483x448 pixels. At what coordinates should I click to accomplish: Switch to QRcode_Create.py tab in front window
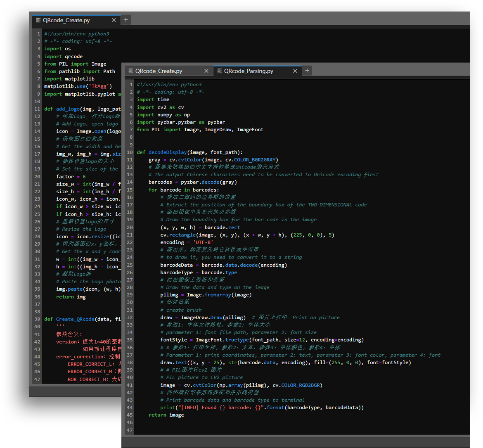coord(168,71)
